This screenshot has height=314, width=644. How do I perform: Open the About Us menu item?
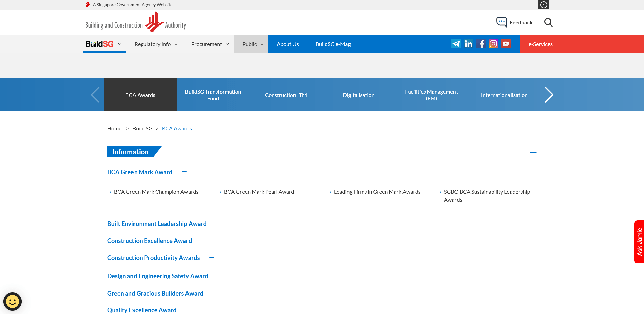click(287, 44)
